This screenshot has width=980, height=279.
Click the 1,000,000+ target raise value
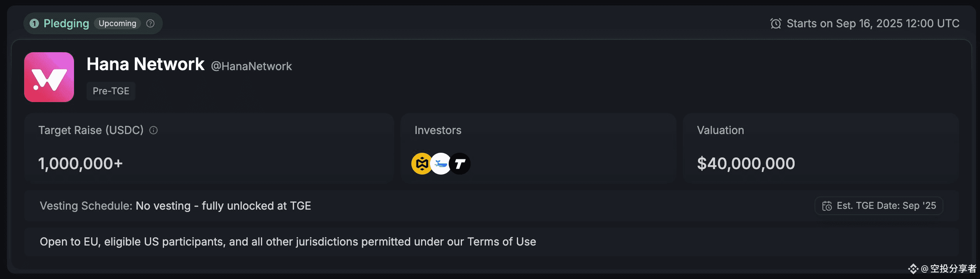point(80,164)
